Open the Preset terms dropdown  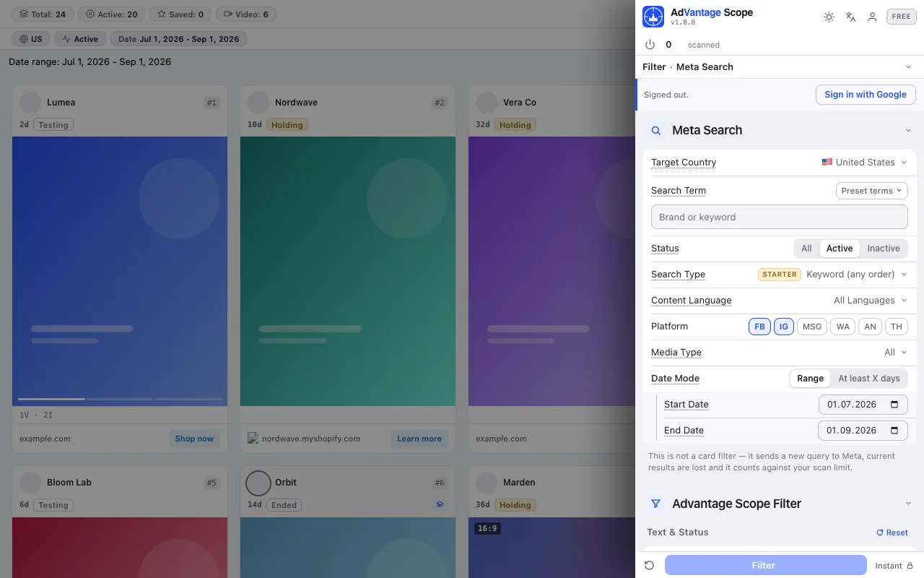pos(871,191)
